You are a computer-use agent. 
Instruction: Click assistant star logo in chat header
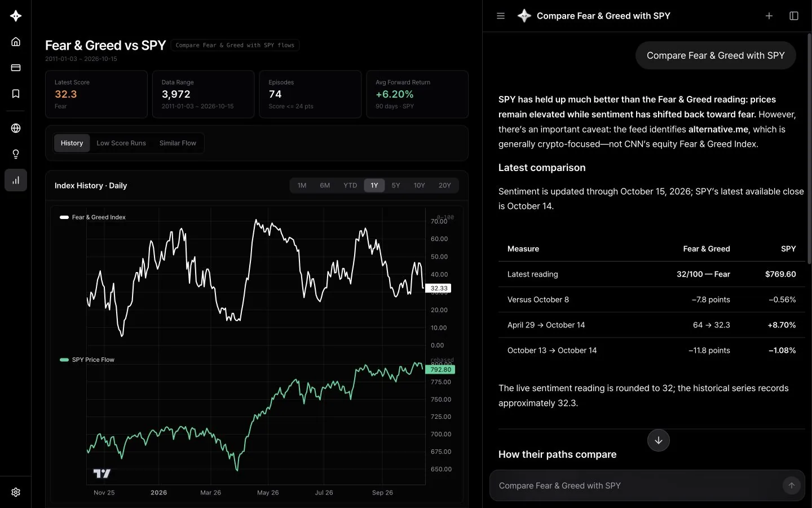tap(524, 16)
